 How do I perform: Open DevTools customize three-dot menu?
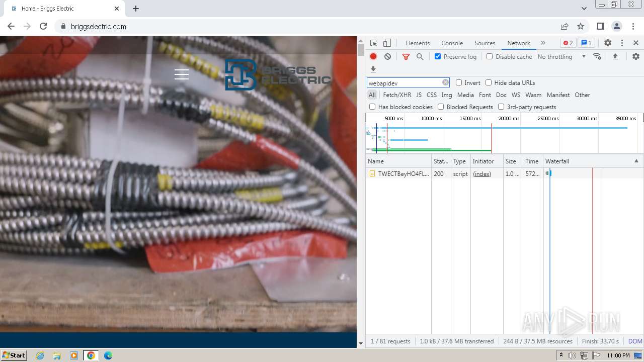[622, 43]
